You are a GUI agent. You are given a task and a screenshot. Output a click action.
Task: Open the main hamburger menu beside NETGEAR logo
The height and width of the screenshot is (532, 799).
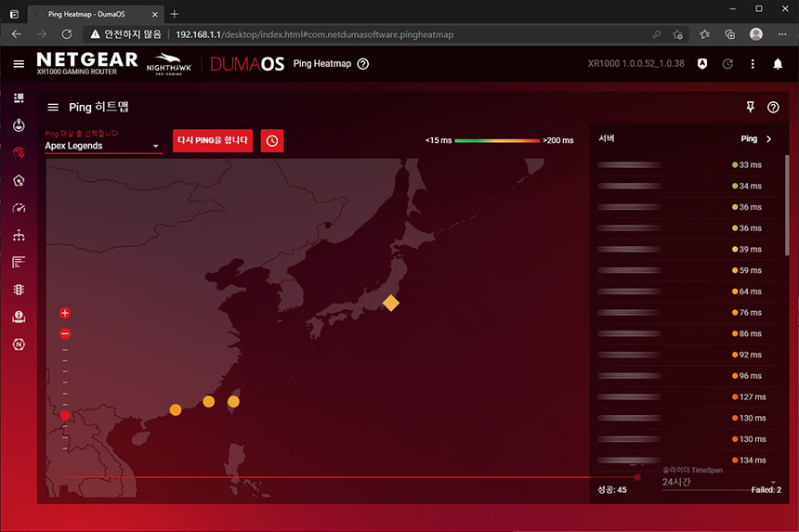tap(19, 64)
